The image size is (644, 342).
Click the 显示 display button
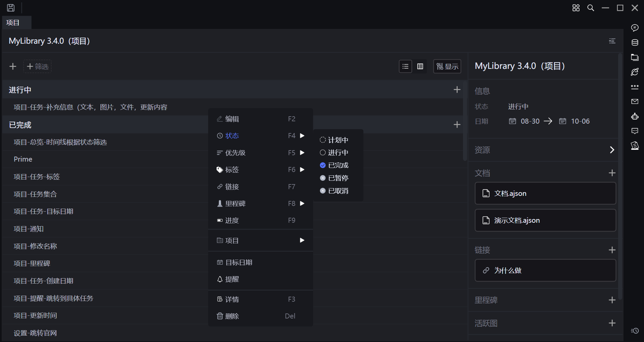[447, 67]
